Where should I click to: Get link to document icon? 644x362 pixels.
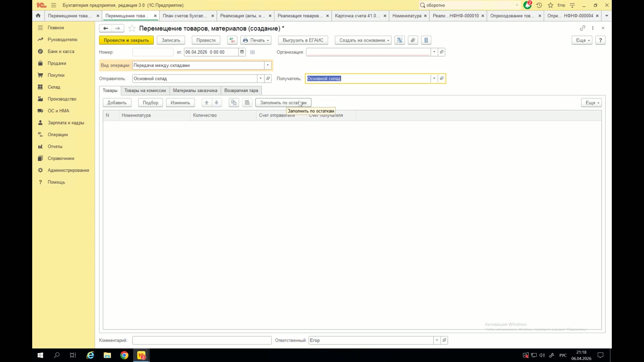pyautogui.click(x=583, y=28)
